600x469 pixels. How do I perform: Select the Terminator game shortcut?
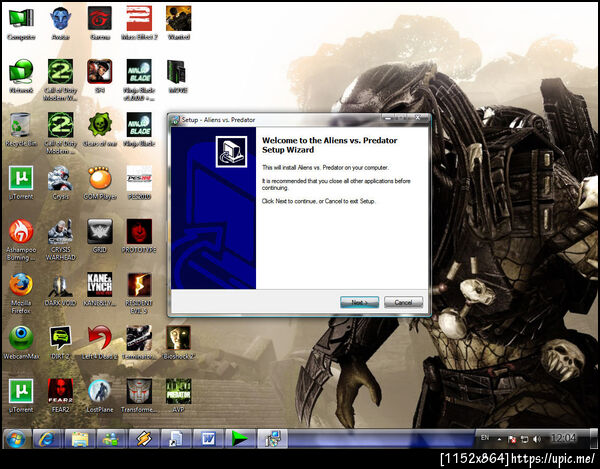[x=139, y=343]
